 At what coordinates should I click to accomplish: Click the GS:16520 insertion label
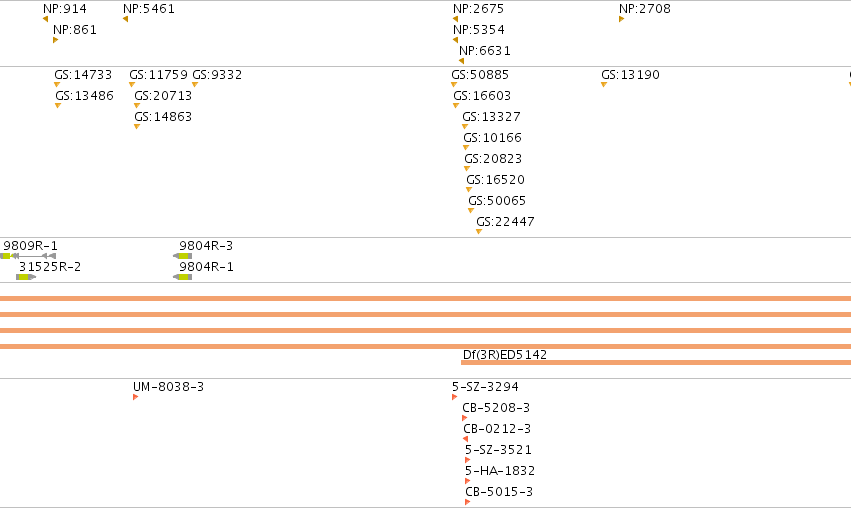point(496,180)
